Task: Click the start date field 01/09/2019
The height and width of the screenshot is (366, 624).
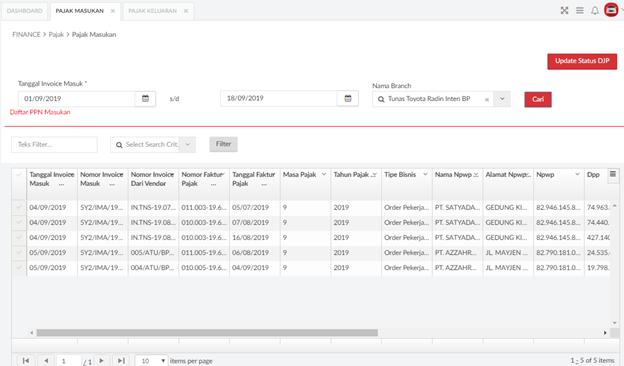Action: pos(76,99)
